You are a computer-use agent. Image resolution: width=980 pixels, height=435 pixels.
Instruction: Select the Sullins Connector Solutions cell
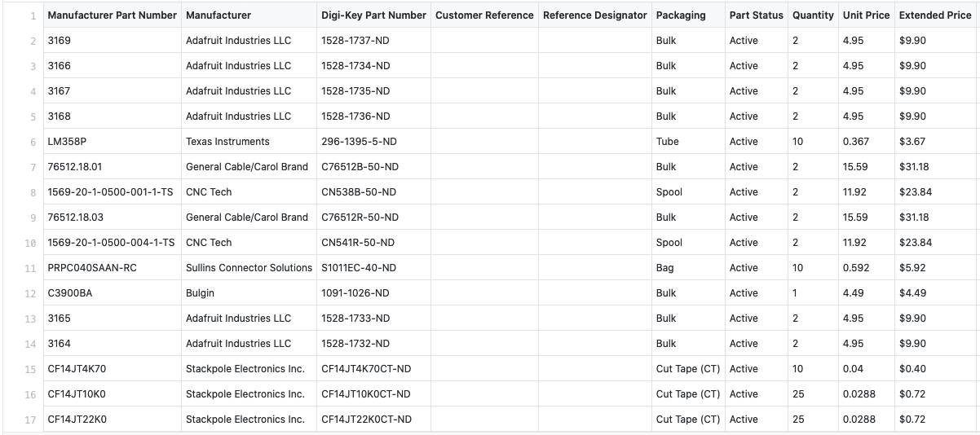pos(249,268)
